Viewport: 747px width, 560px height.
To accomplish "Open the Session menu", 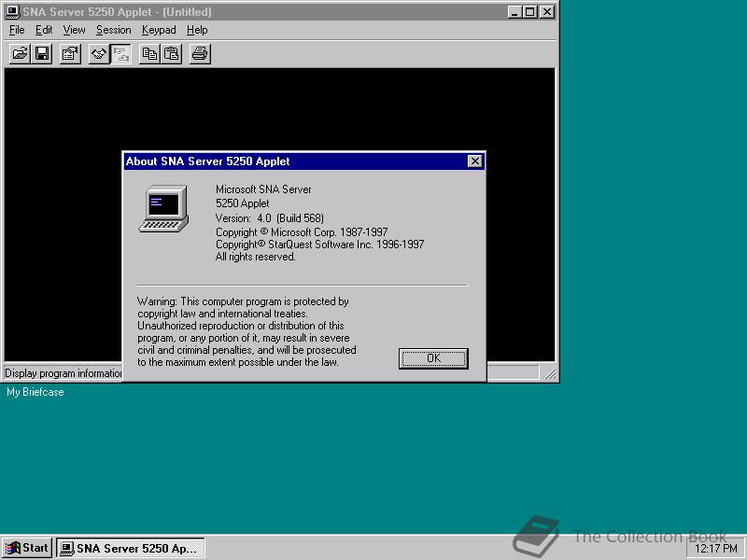I will [113, 30].
